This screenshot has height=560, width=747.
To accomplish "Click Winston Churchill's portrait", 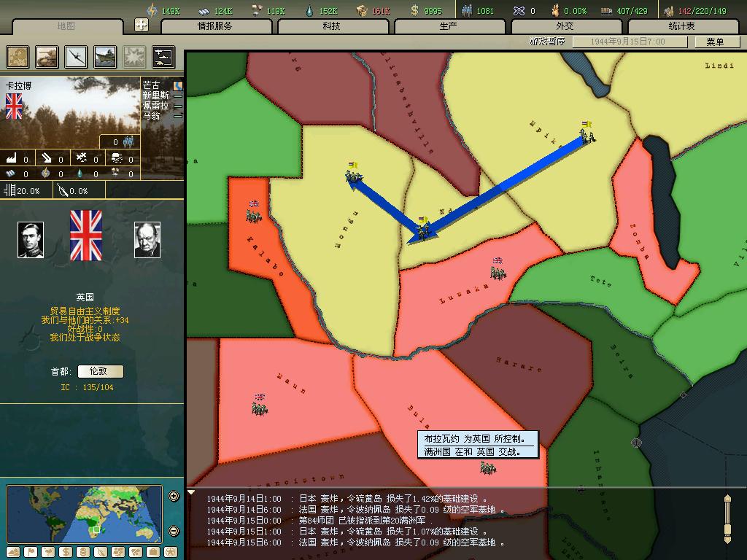I will point(147,240).
